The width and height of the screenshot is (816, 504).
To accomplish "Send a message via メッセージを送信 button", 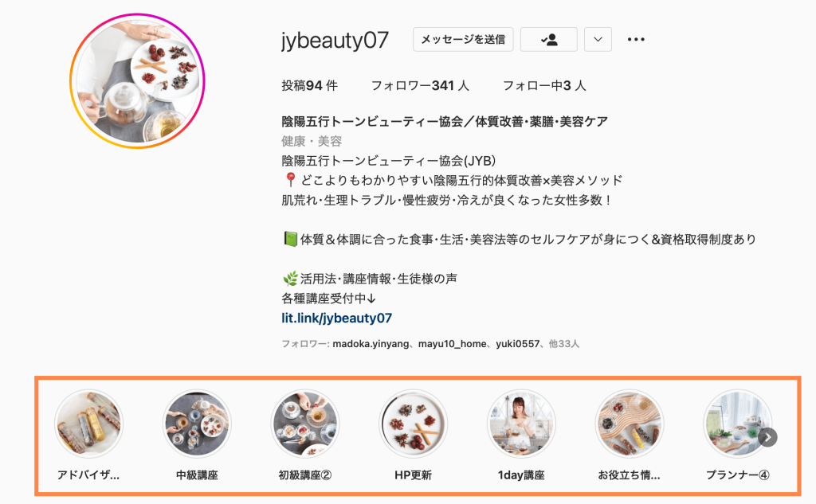I will pos(463,40).
